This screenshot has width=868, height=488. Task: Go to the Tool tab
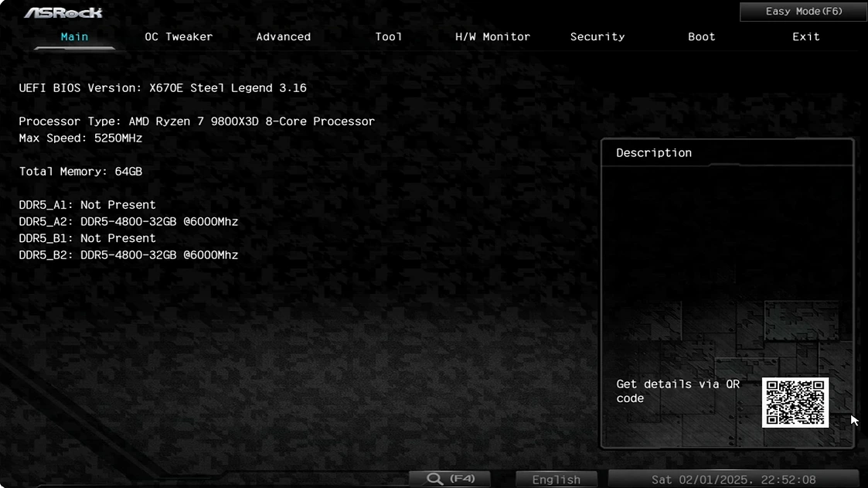point(388,36)
